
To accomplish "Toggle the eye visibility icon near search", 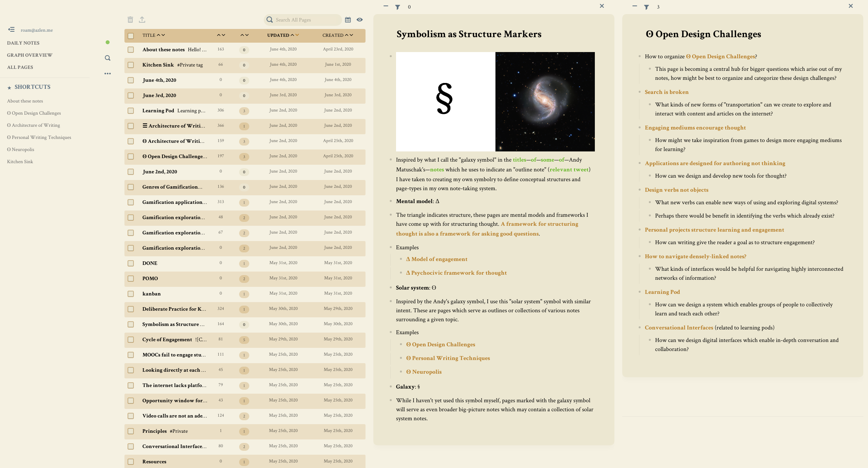I will pos(360,20).
